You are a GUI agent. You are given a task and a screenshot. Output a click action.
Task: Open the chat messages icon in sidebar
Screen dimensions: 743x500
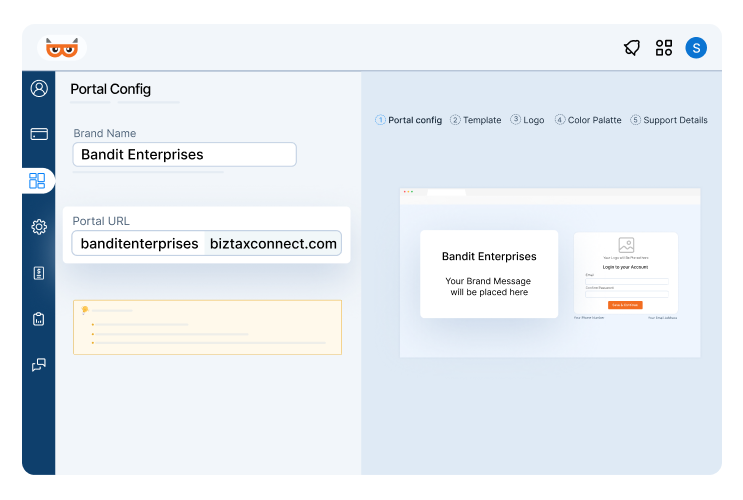[39, 365]
